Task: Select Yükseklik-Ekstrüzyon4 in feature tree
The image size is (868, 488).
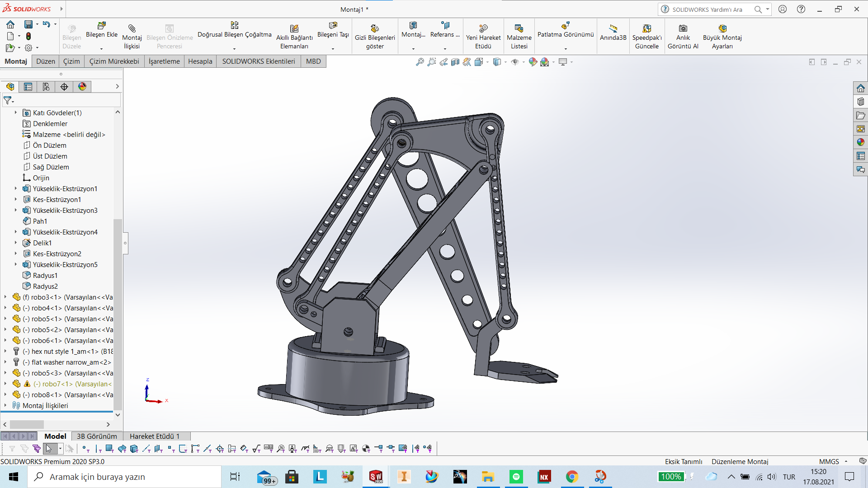Action: (x=65, y=232)
